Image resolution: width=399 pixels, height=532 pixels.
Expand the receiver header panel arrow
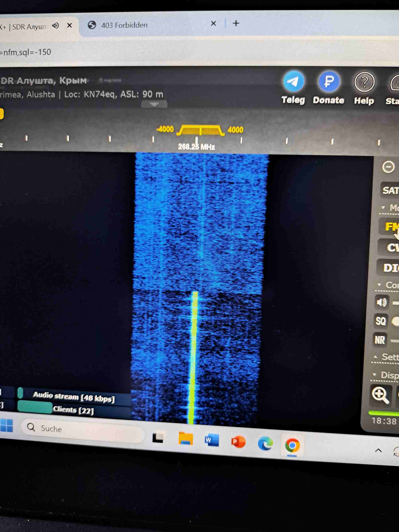pos(154,104)
